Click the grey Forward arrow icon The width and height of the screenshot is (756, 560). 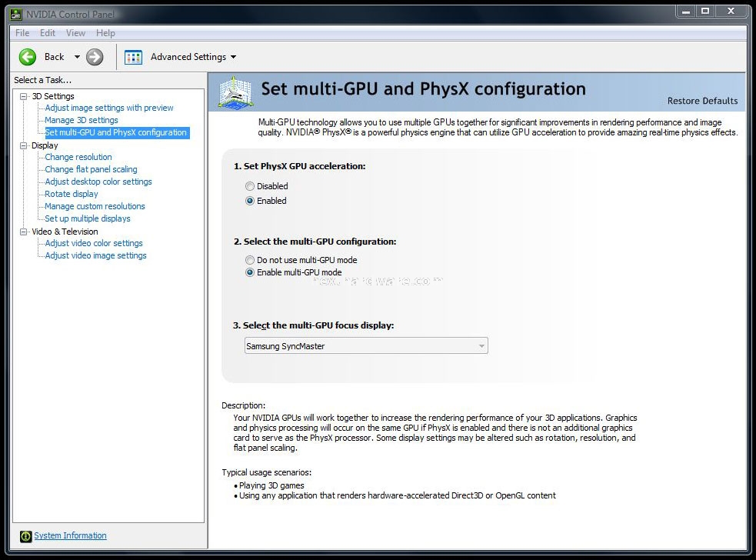coord(95,57)
